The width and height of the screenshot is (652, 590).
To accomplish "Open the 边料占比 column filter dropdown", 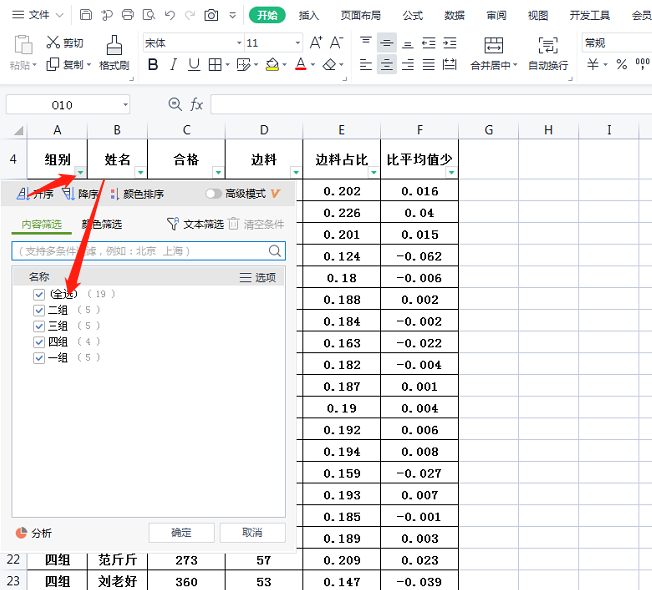I will [x=373, y=172].
